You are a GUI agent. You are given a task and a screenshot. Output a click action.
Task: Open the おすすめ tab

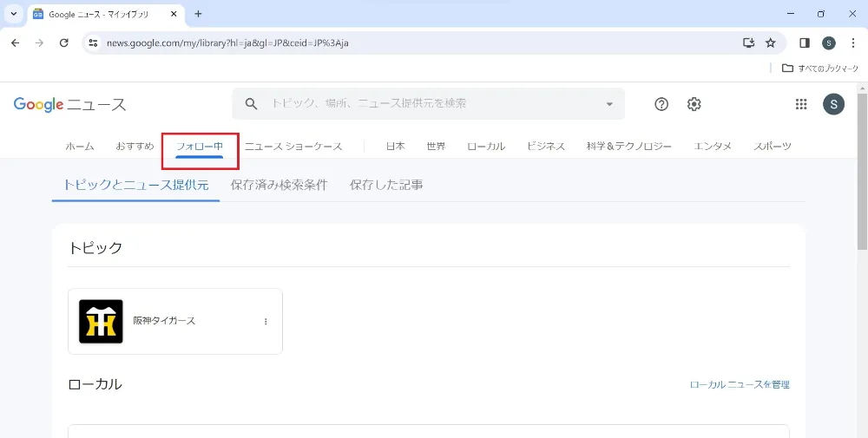(135, 147)
